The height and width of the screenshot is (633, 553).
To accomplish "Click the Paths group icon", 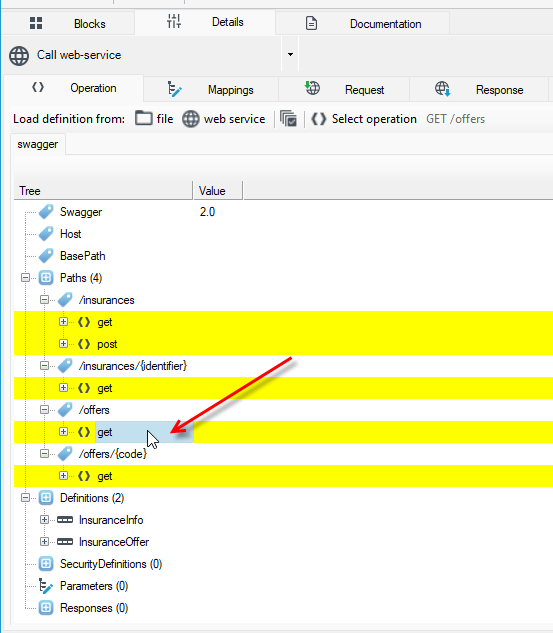I will [46, 278].
